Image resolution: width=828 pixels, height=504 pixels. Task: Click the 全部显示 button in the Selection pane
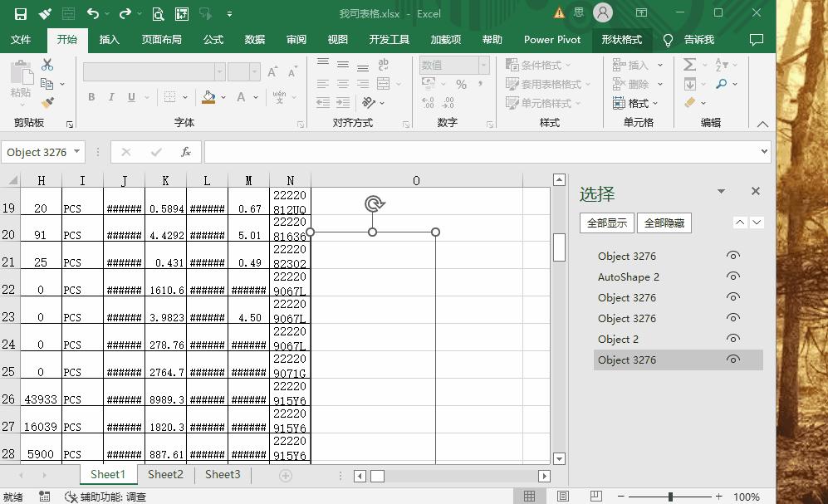(606, 223)
